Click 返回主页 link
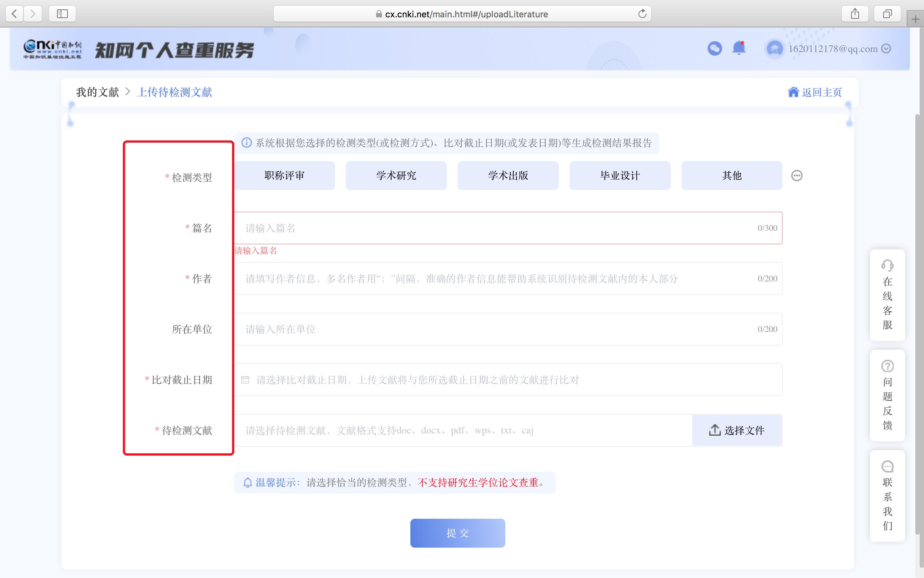The image size is (924, 578). (821, 92)
